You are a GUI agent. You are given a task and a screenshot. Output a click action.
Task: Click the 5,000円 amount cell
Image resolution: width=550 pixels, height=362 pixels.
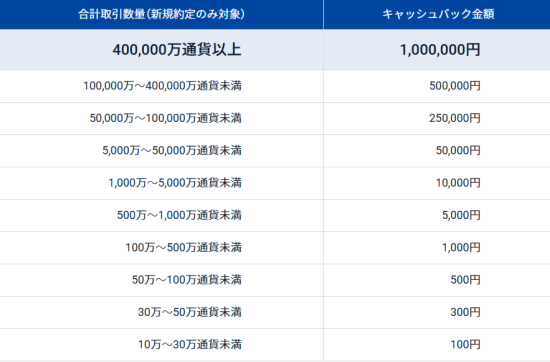tap(437, 215)
